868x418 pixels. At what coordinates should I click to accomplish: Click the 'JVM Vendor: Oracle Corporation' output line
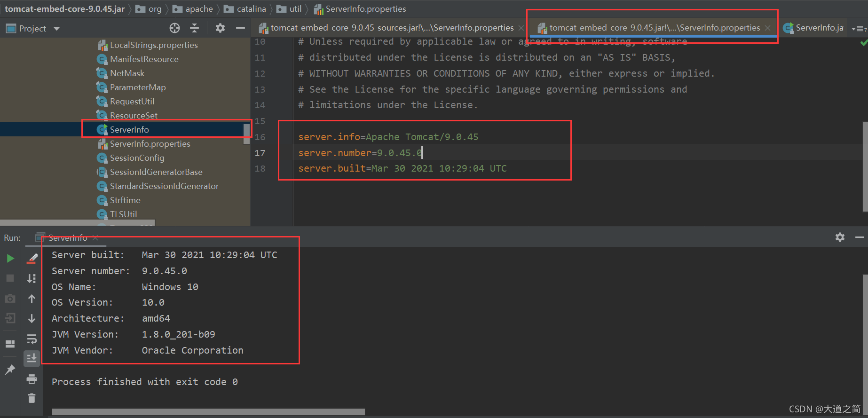click(x=148, y=350)
